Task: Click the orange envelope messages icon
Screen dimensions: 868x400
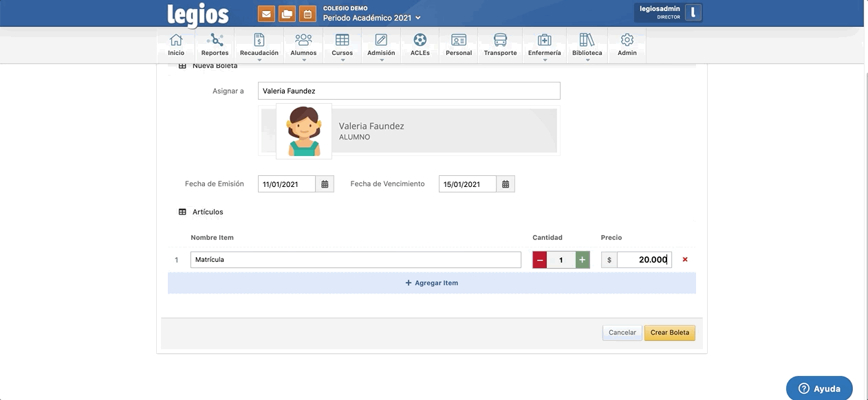Action: [x=266, y=14]
